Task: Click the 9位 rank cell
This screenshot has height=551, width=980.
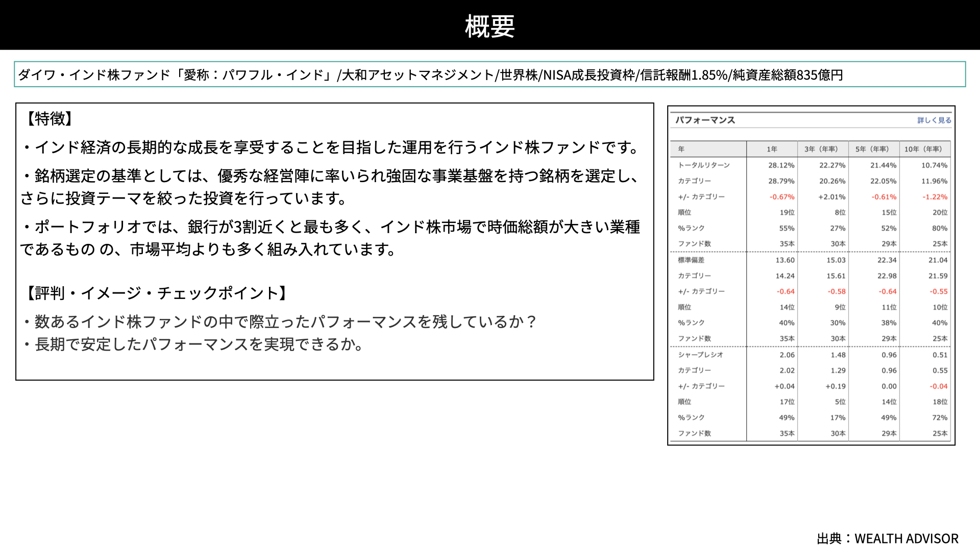Action: coord(841,308)
